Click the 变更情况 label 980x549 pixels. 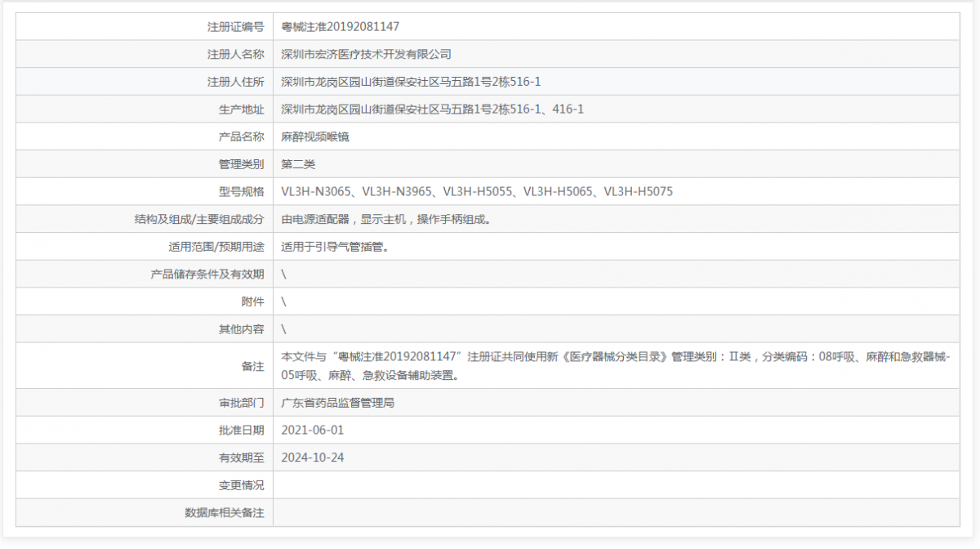242,485
